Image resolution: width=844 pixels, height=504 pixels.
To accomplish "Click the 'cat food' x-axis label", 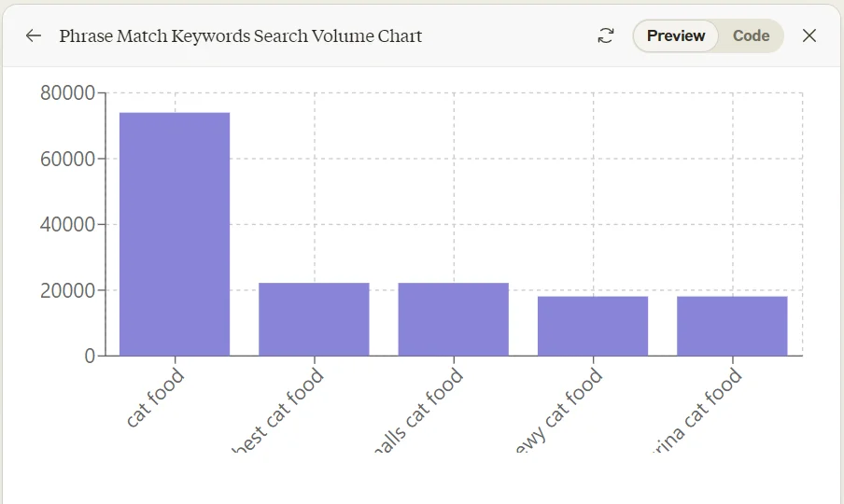I will point(155,397).
